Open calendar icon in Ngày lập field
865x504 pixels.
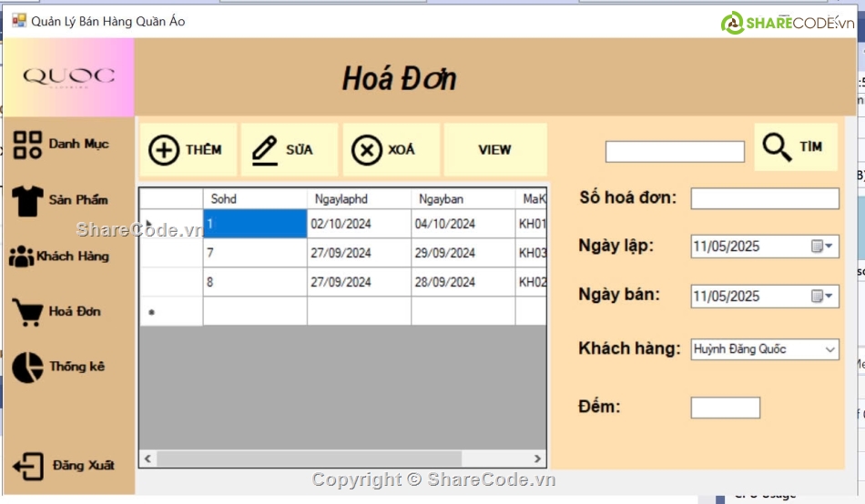tap(817, 246)
